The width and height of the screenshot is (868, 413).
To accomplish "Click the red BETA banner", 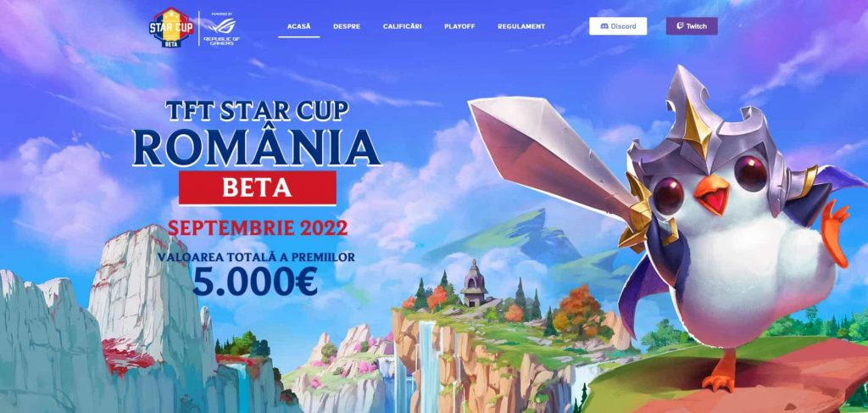I will 258,187.
